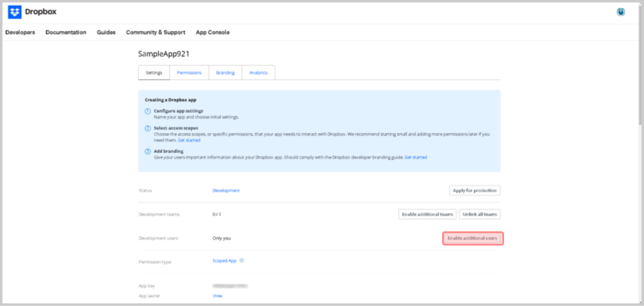Click the Development status link
This screenshot has height=306, width=644.
pyautogui.click(x=226, y=190)
